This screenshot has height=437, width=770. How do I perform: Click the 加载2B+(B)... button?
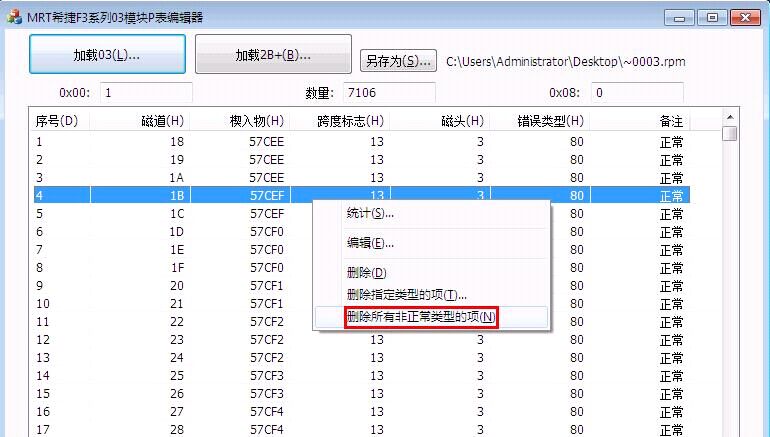(273, 54)
